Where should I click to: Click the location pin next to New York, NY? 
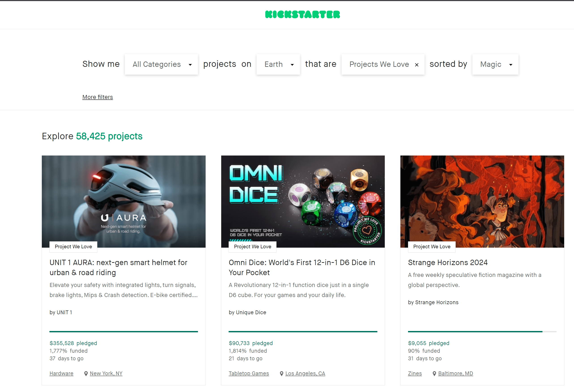point(86,373)
